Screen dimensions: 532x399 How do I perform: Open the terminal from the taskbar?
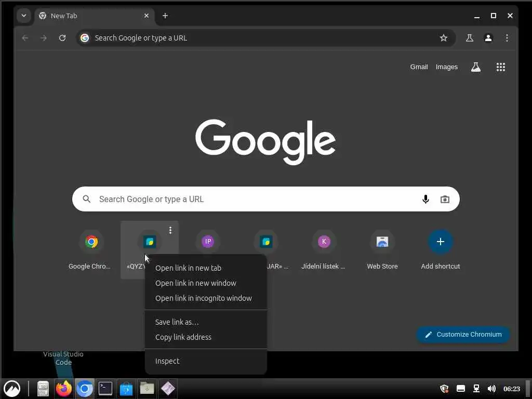[105, 389]
